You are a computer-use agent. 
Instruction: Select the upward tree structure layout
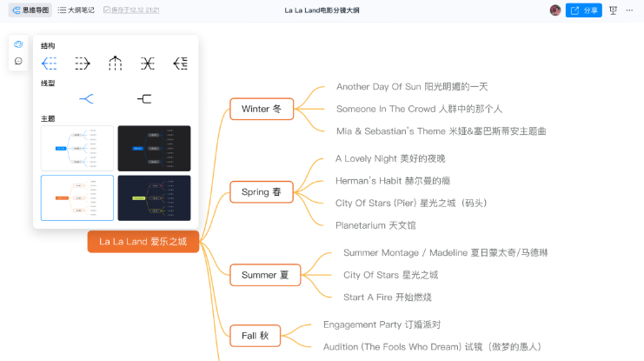(x=115, y=64)
